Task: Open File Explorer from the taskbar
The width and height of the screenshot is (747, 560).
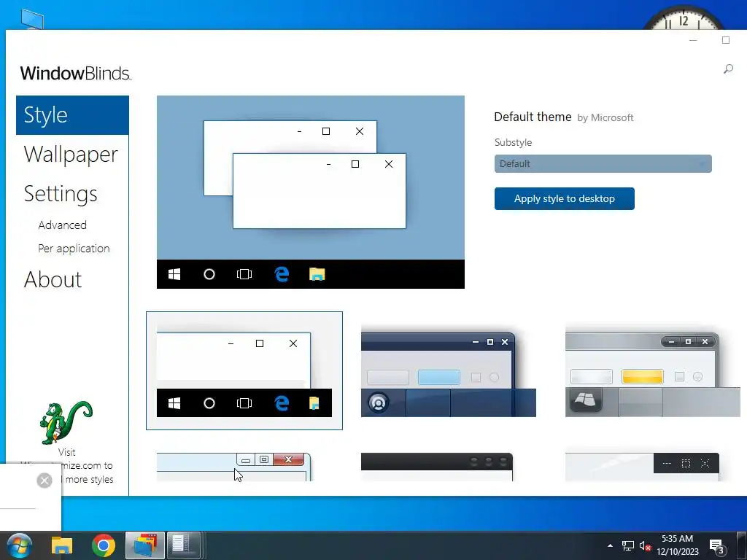Action: pos(62,545)
